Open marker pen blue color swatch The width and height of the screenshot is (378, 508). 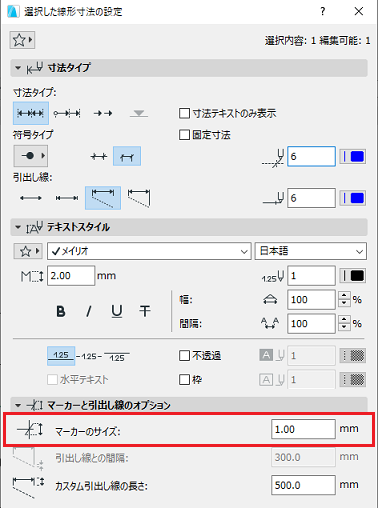[353, 156]
